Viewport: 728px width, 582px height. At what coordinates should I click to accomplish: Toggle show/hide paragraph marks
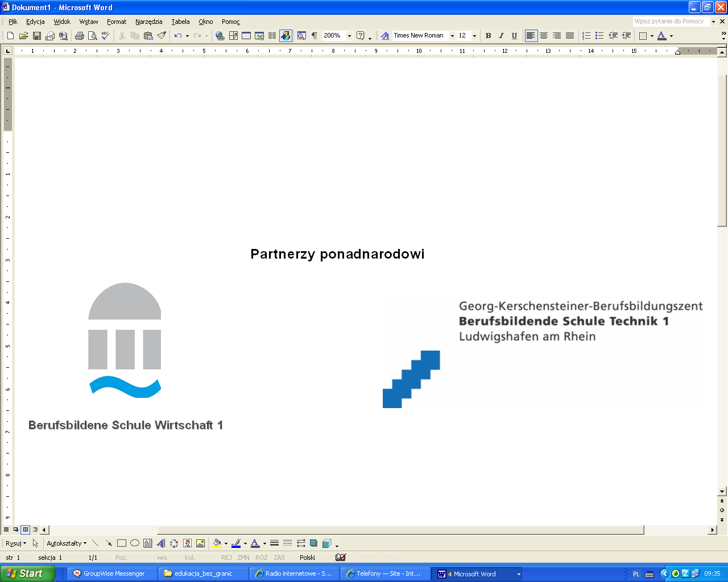click(315, 36)
